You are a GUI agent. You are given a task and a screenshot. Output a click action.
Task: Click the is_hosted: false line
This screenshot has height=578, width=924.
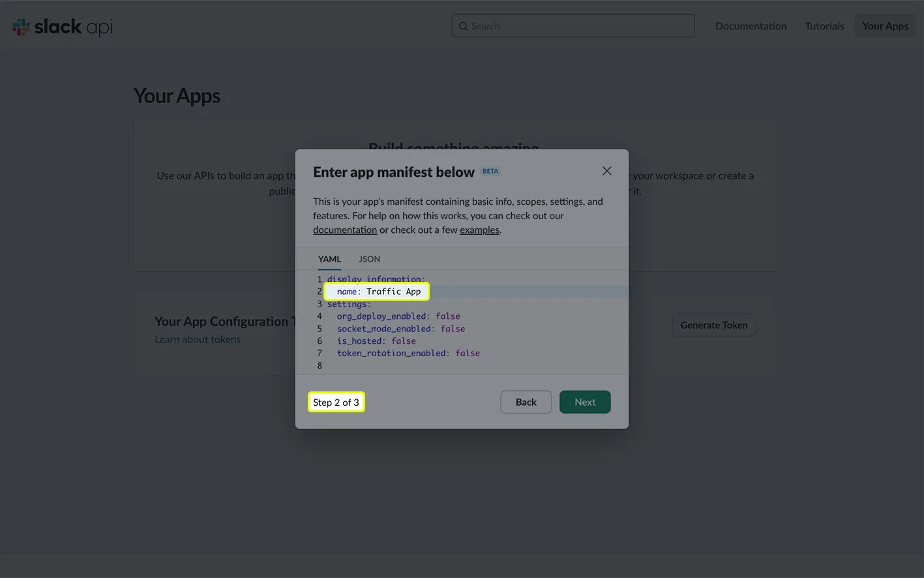pyautogui.click(x=376, y=341)
